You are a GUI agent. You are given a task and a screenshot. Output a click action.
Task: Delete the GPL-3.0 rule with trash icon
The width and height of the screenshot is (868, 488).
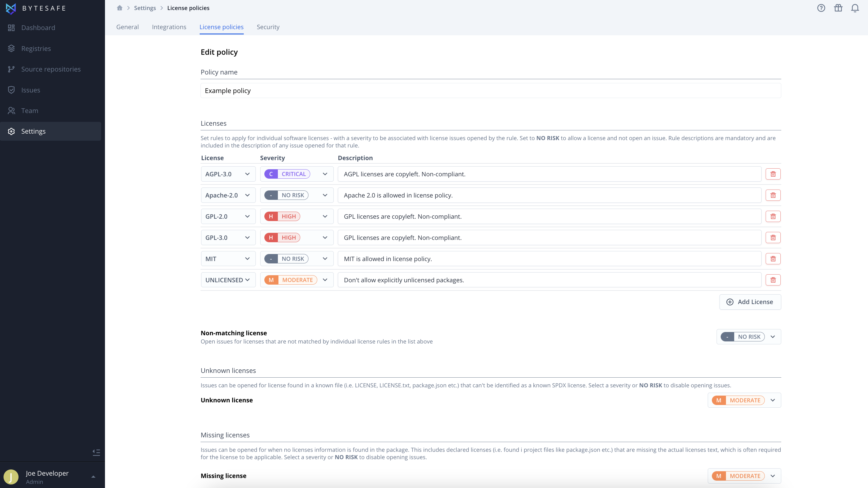[773, 238]
